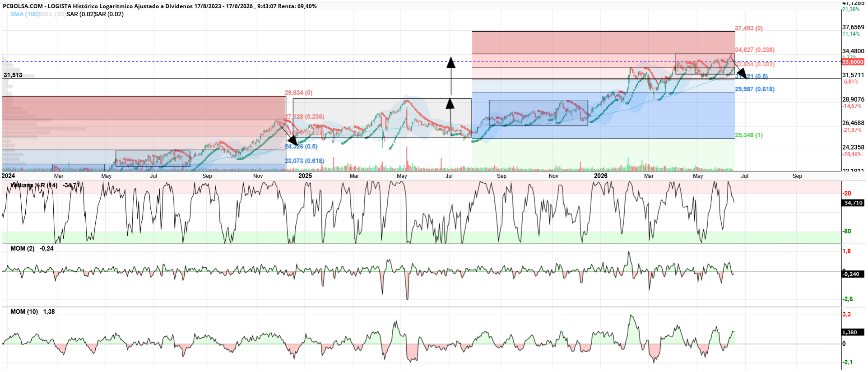The width and height of the screenshot is (868, 372).
Task: Select the SMA (100) legend label
Action: click(x=25, y=14)
